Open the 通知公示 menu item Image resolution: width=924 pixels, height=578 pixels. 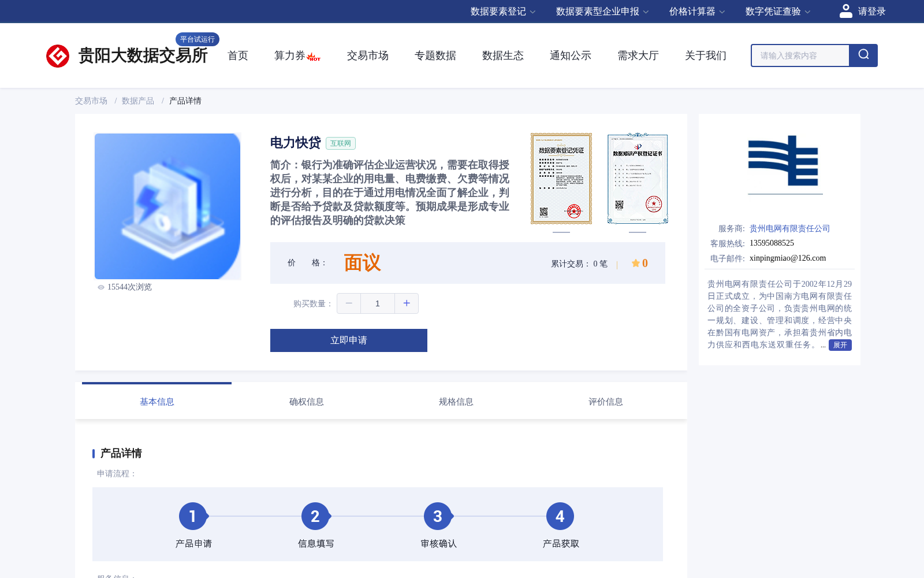pyautogui.click(x=571, y=55)
